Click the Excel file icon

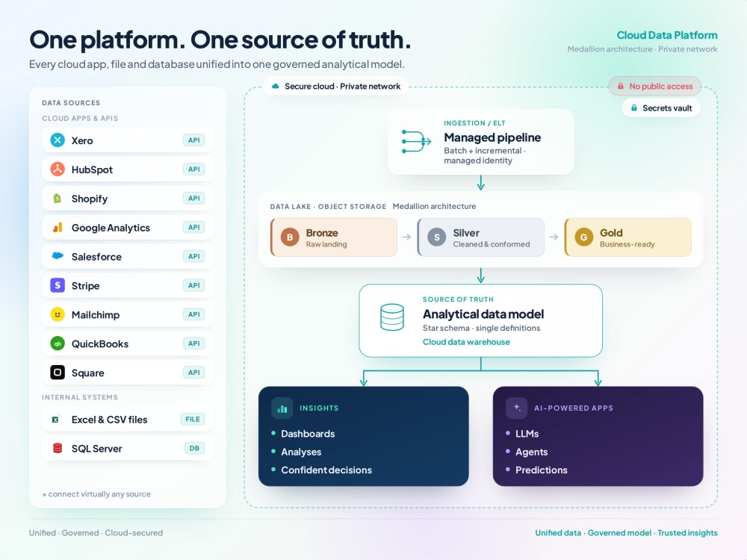click(x=56, y=420)
